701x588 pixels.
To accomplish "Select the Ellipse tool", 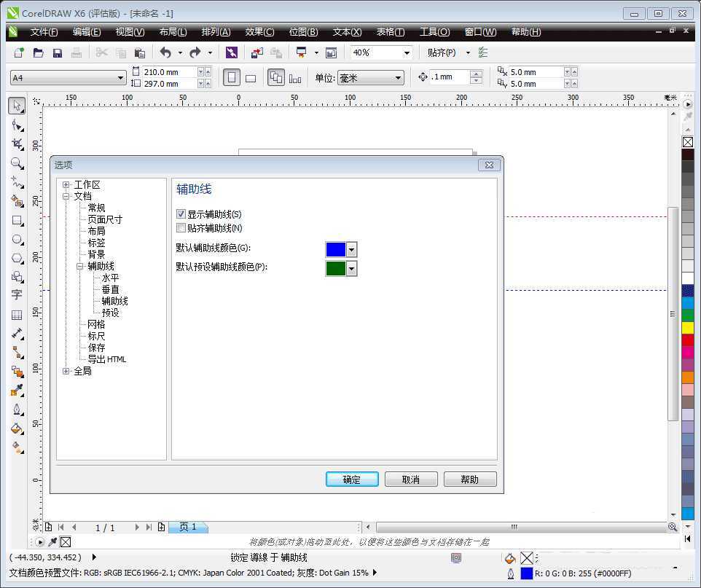I will pyautogui.click(x=17, y=239).
